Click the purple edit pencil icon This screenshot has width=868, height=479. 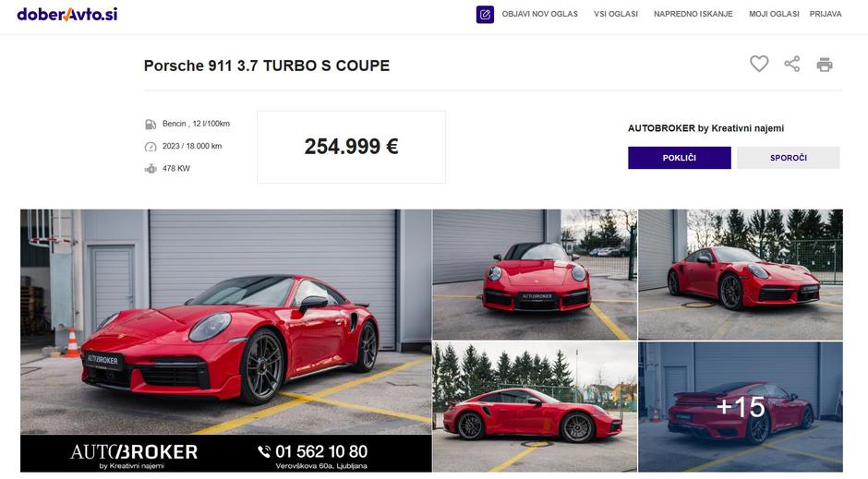485,15
